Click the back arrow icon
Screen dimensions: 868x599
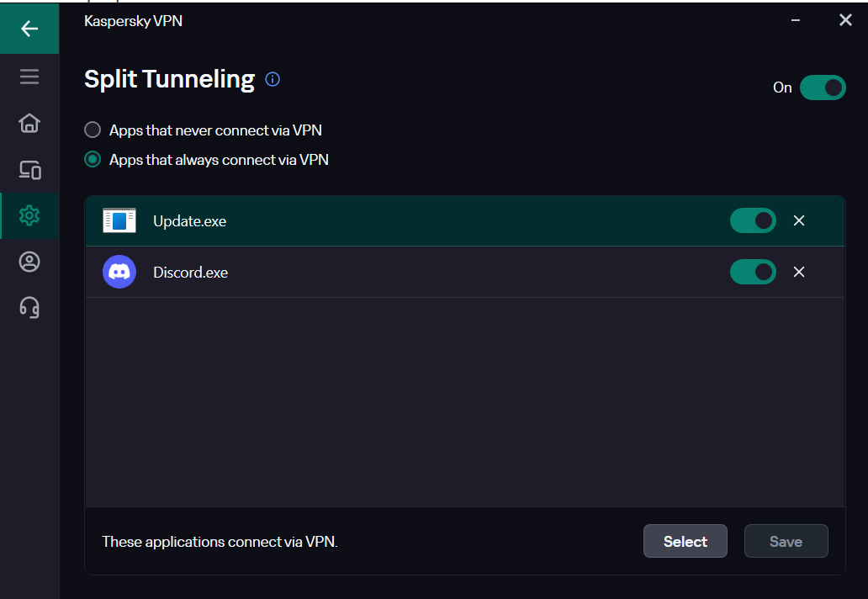(x=29, y=29)
